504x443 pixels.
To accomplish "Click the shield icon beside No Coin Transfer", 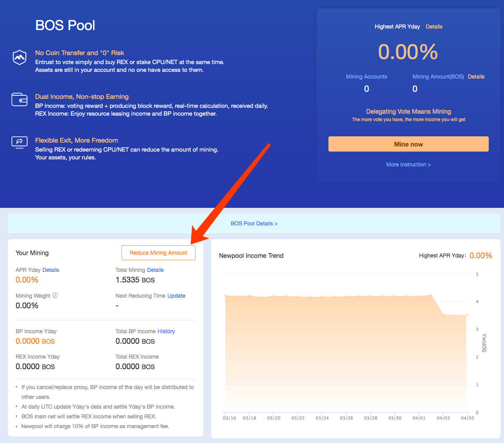I will pos(20,57).
